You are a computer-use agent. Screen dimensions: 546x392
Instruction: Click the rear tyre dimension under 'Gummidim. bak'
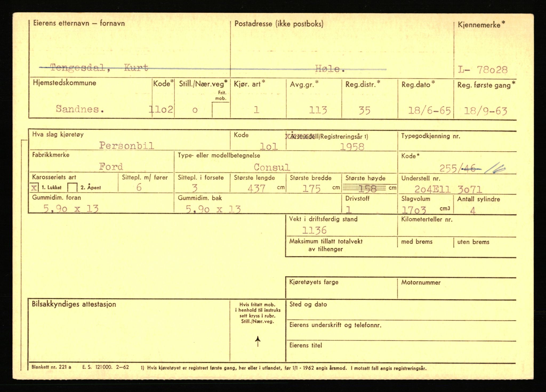(213, 209)
